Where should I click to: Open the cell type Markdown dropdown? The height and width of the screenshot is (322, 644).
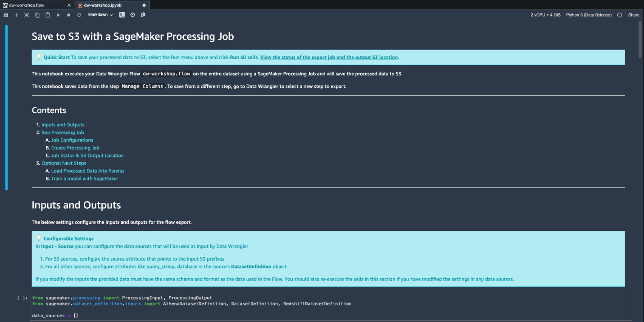[x=100, y=15]
